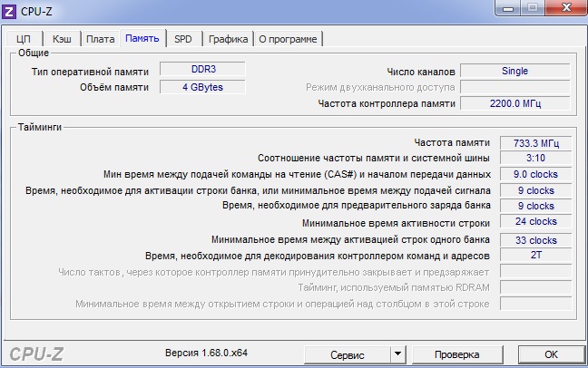Viewport: 588px width, 368px height.
Task: Click the disabled maximize button in title bar
Action: coord(533,7)
